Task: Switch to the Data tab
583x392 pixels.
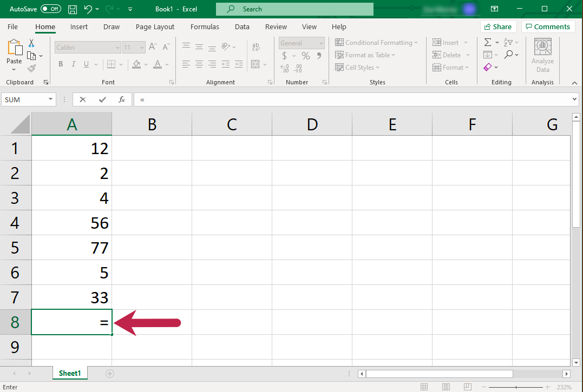Action: coord(242,26)
